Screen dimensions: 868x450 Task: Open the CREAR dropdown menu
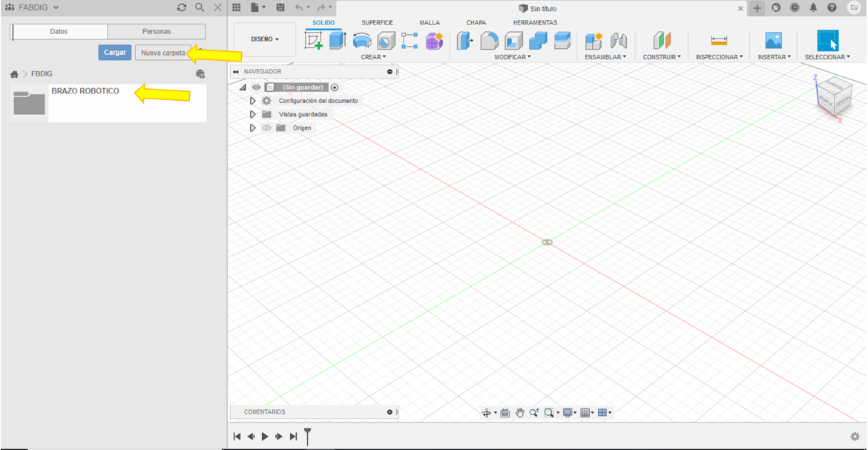374,57
